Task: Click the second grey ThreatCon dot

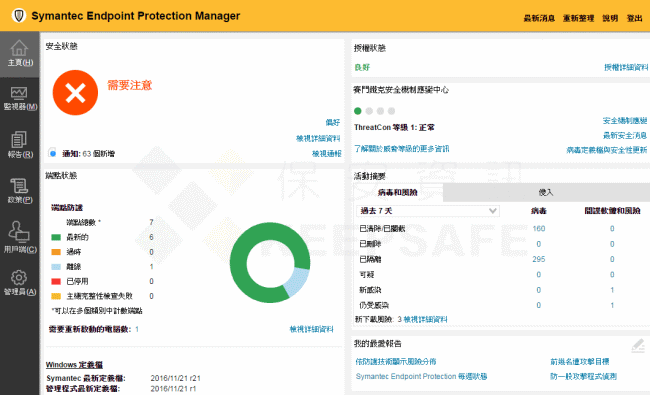Action: coord(369,111)
